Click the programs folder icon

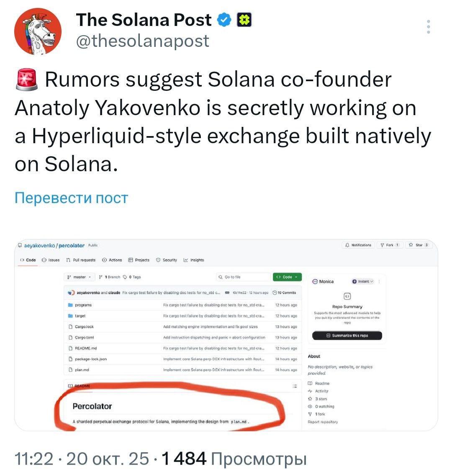pos(70,305)
